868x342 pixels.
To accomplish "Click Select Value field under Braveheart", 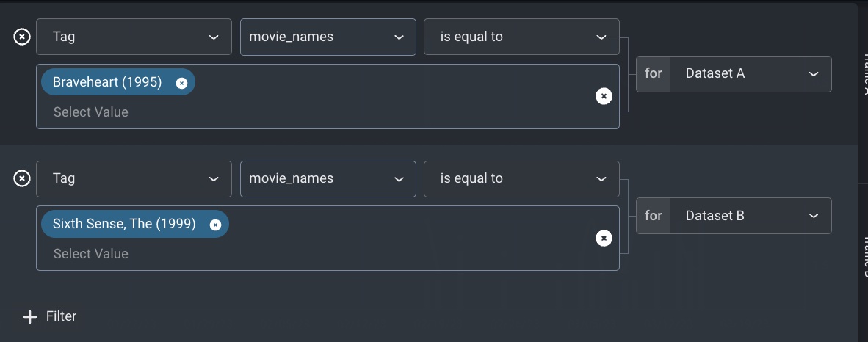I will 91,112.
